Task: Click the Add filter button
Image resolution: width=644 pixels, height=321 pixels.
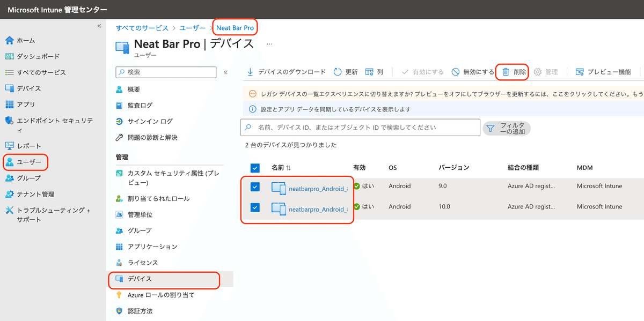Action: (507, 128)
